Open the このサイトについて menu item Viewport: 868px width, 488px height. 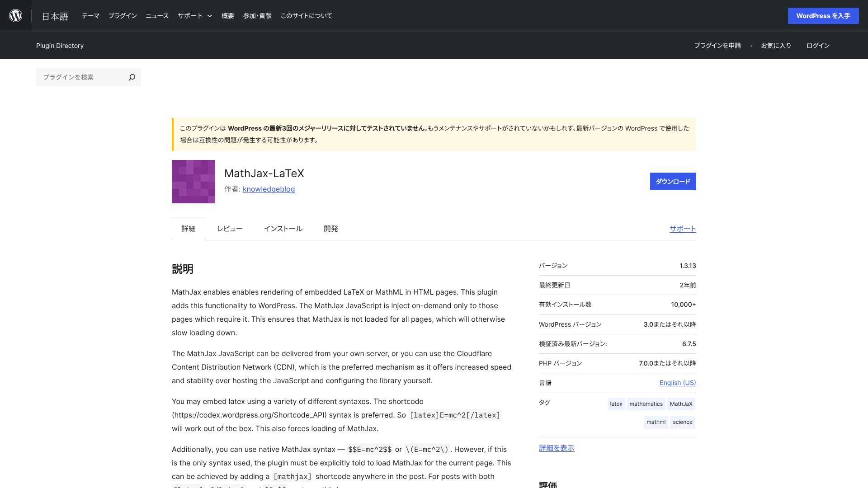click(307, 16)
